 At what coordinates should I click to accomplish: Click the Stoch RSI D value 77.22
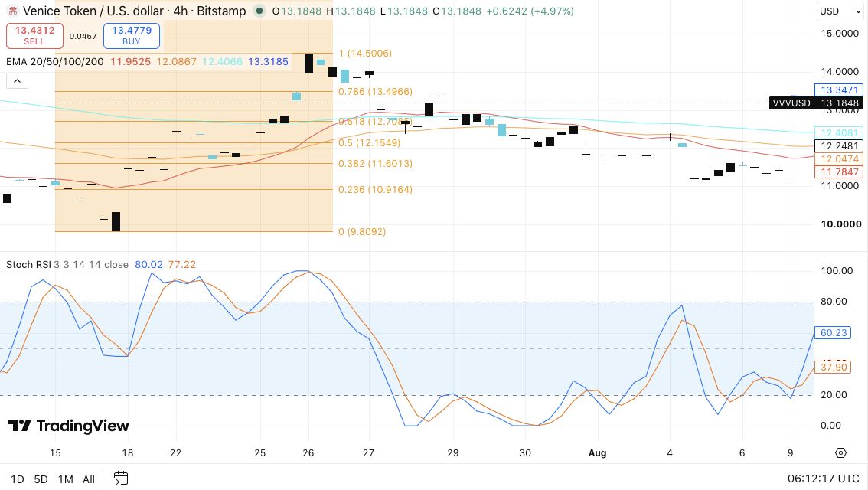pos(182,265)
